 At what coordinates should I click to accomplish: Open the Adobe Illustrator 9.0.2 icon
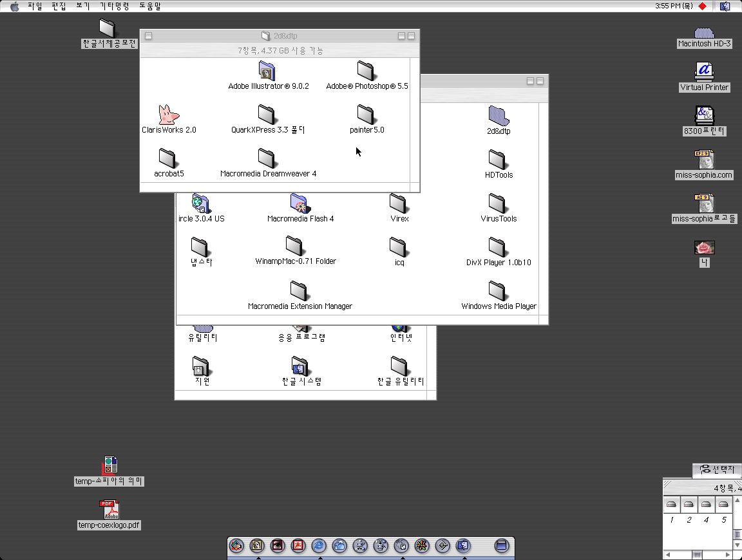click(267, 70)
